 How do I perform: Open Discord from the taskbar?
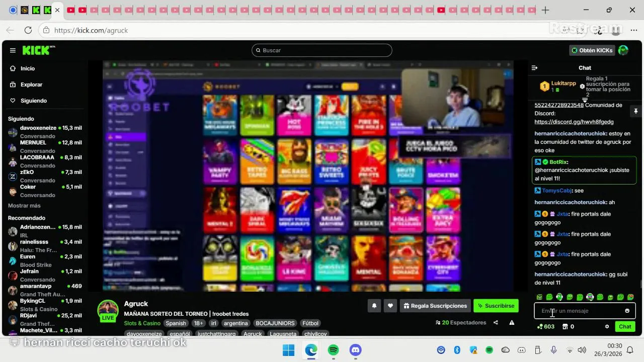(x=355, y=350)
